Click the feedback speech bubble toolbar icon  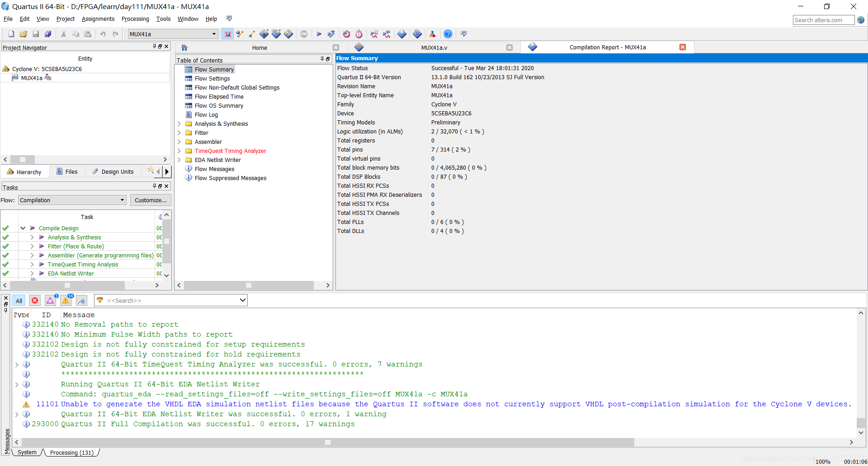click(463, 34)
